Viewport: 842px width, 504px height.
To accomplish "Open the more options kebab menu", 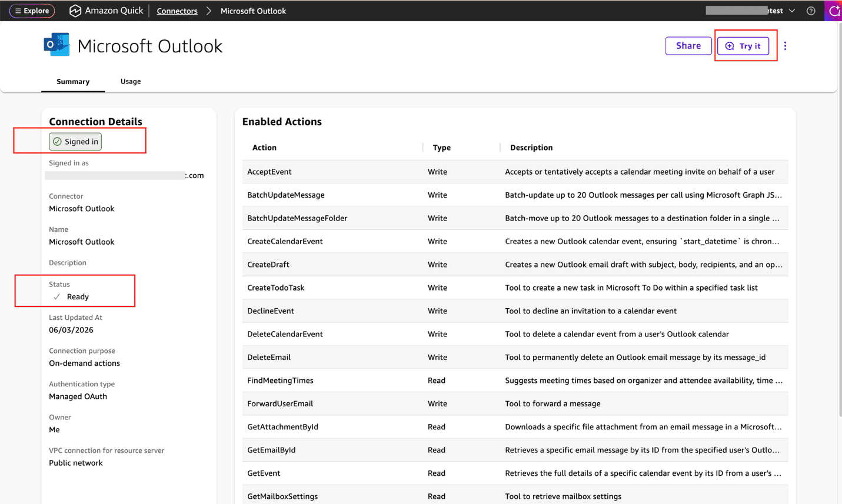I will pos(785,46).
